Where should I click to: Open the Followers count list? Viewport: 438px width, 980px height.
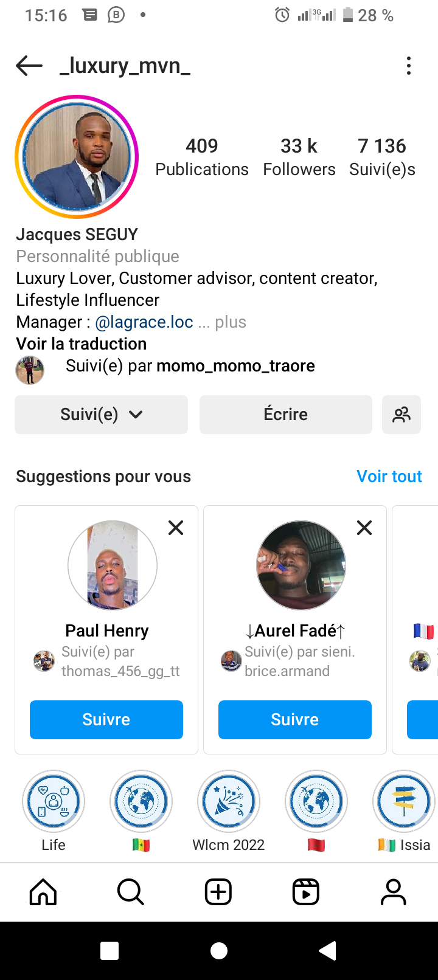(299, 156)
